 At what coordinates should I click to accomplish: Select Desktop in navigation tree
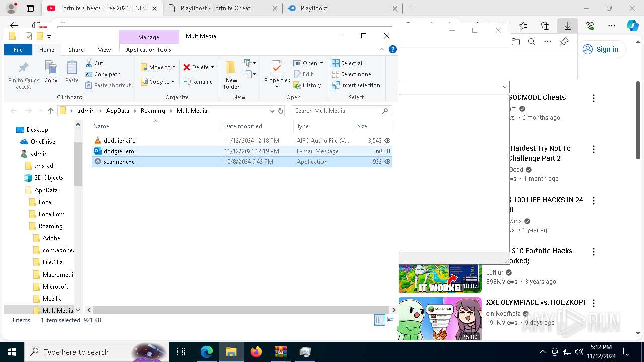tap(37, 130)
